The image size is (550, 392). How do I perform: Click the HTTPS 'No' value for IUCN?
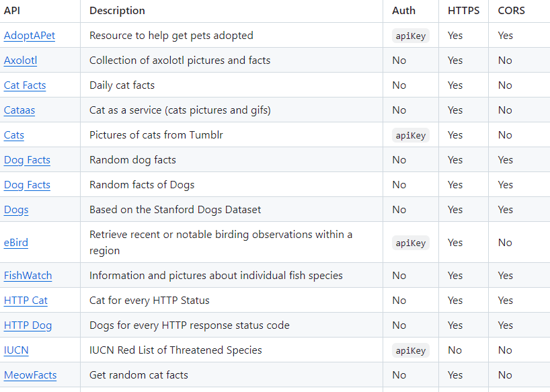(455, 350)
